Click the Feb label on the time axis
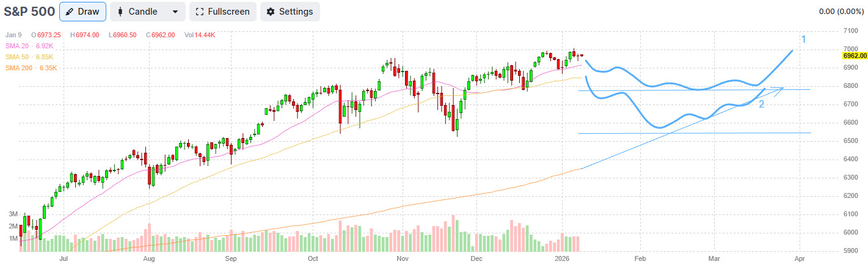This screenshot has width=868, height=267. click(x=640, y=259)
